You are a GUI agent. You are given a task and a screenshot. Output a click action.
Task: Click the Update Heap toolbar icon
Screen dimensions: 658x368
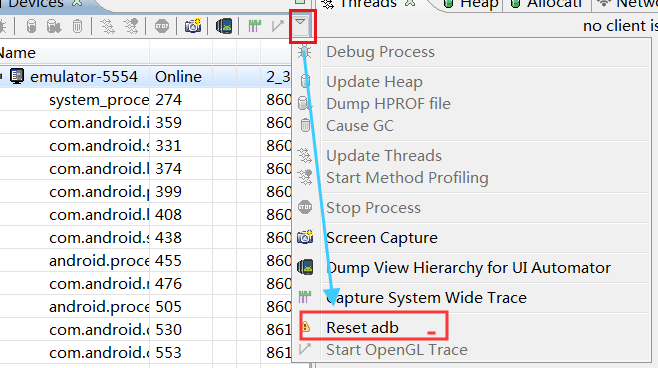(31, 26)
